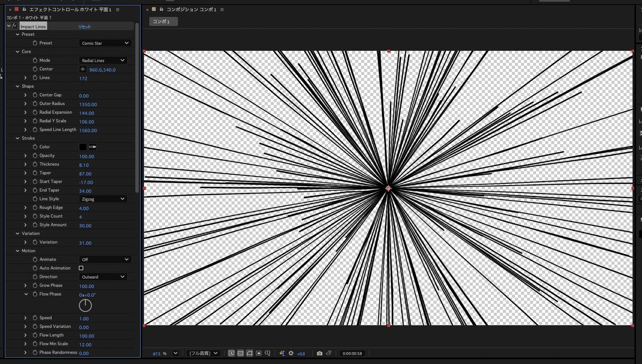642x364 pixels.
Task: Click the Impact Lines effect name
Action: tap(33, 26)
